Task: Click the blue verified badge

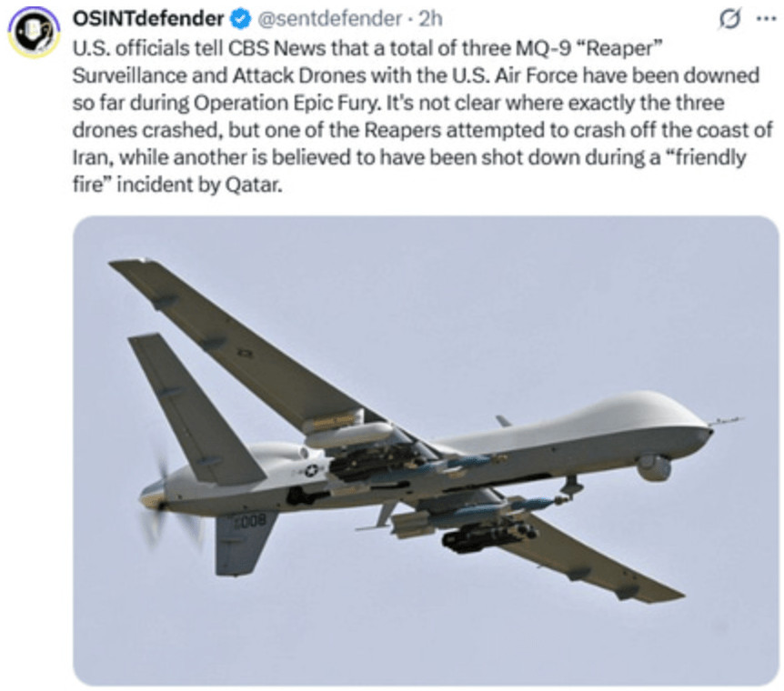Action: [x=240, y=19]
